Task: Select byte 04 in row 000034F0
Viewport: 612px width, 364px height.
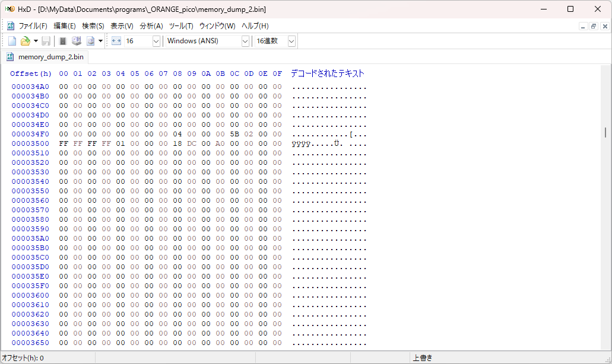Action: [x=177, y=134]
